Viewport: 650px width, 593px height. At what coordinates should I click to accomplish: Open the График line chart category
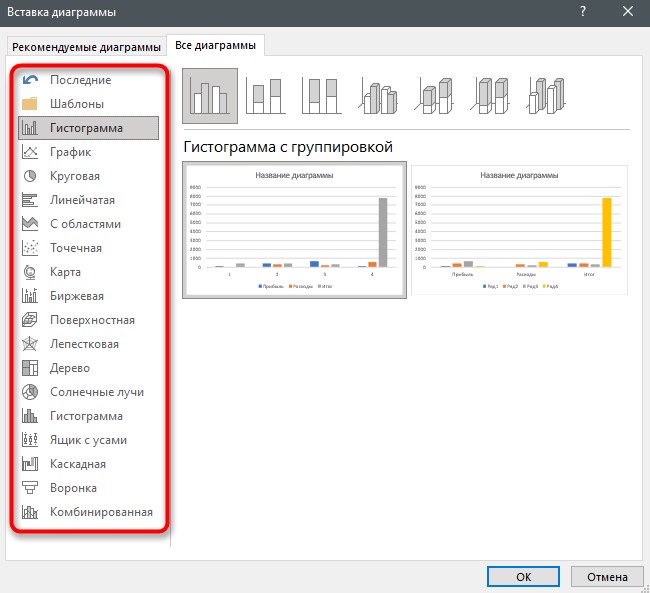click(x=88, y=152)
